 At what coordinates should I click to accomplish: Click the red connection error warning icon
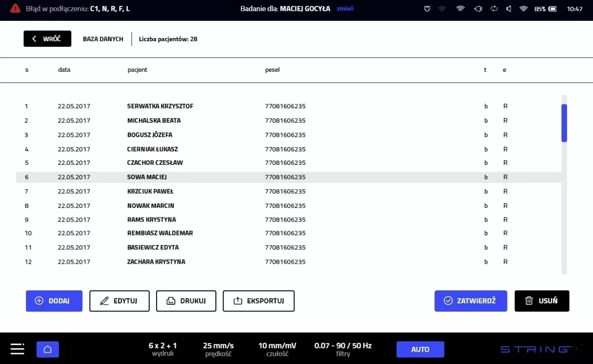click(x=16, y=9)
